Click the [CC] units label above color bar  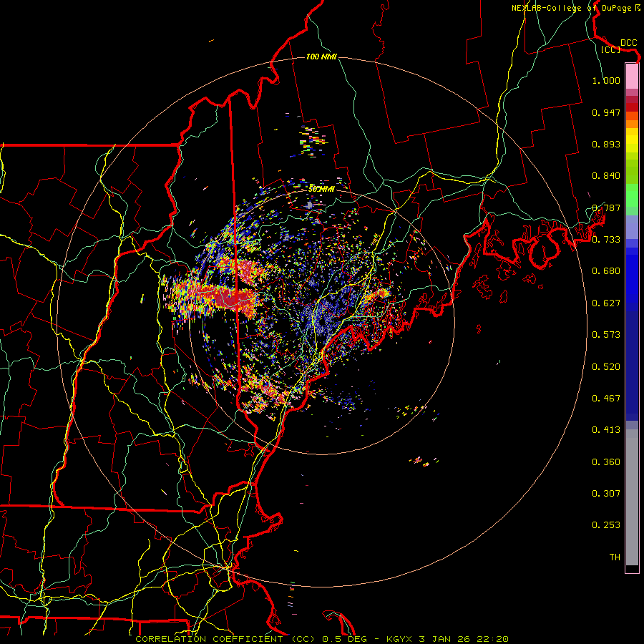tap(610, 49)
